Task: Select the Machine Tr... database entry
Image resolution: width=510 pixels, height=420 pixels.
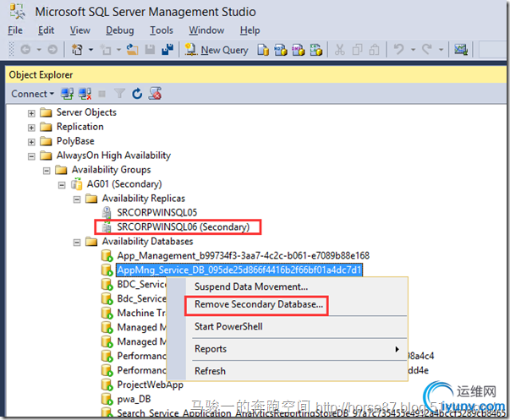Action: pyautogui.click(x=141, y=313)
